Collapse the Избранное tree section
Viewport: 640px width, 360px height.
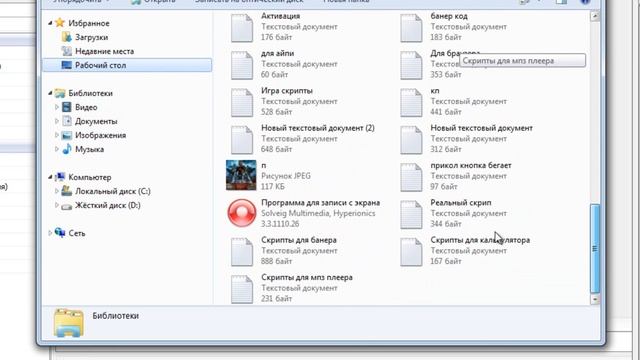pyautogui.click(x=50, y=23)
